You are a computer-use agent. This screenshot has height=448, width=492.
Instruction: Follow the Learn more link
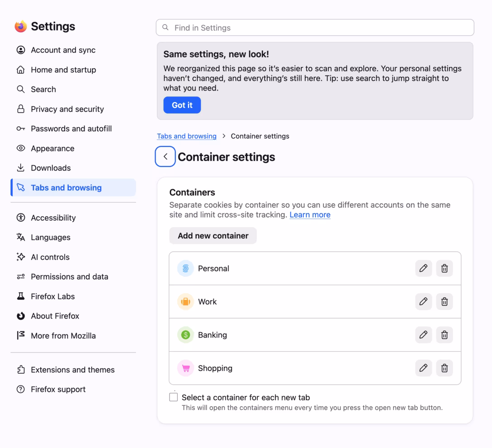[310, 215]
